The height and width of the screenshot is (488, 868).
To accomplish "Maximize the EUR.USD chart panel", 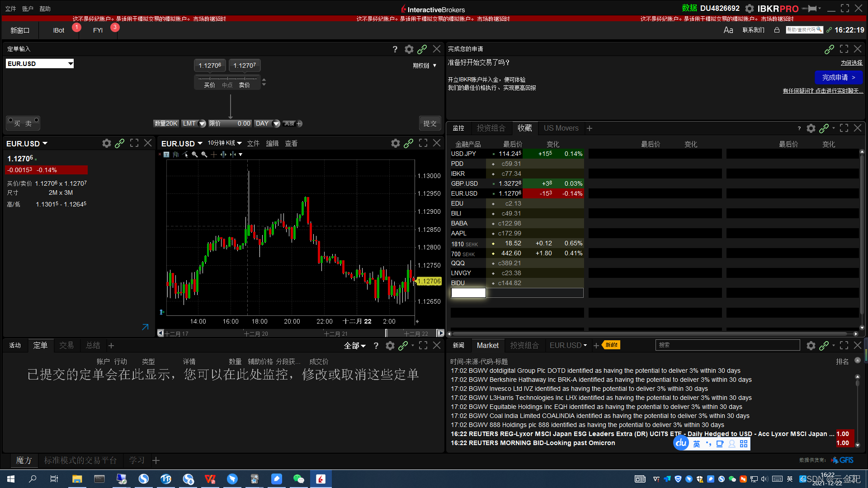I will [x=423, y=143].
